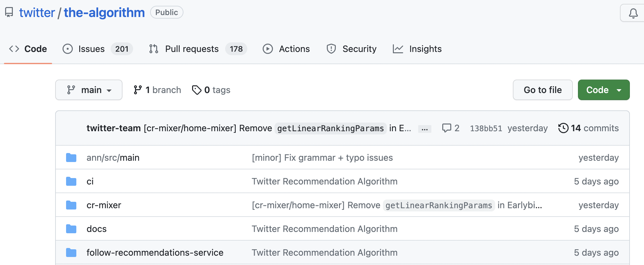Screen dimensions: 644x265
Task: Open commit hash 138bb51
Action: [486, 128]
